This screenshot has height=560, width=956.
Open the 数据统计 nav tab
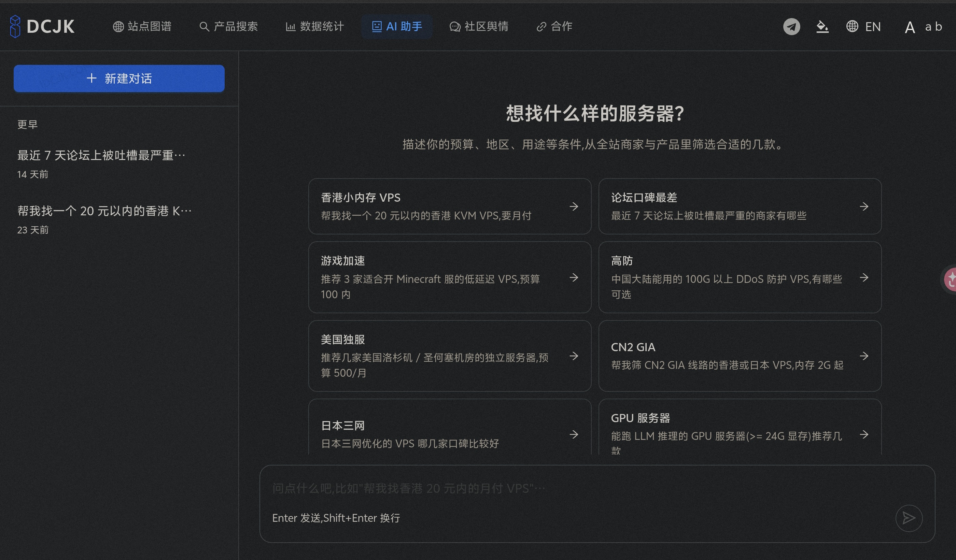coord(314,27)
